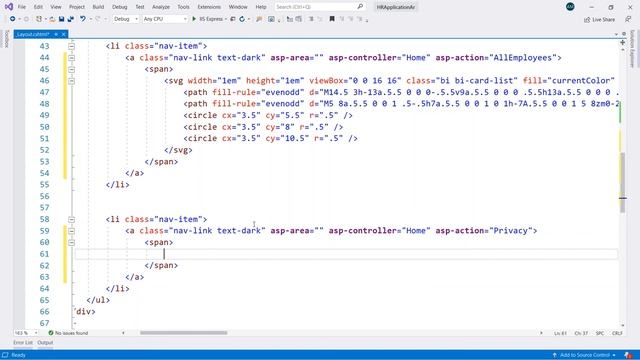
Task: Open the Tools menu
Action: [183, 7]
